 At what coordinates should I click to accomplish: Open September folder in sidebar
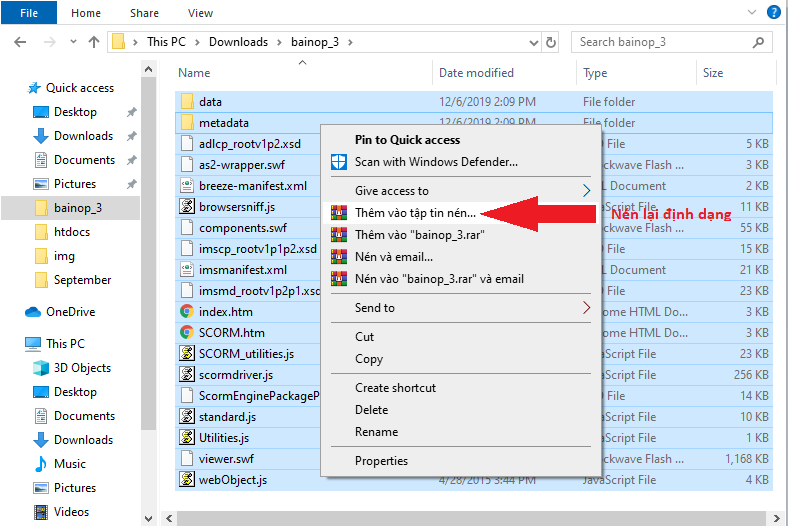coord(82,280)
